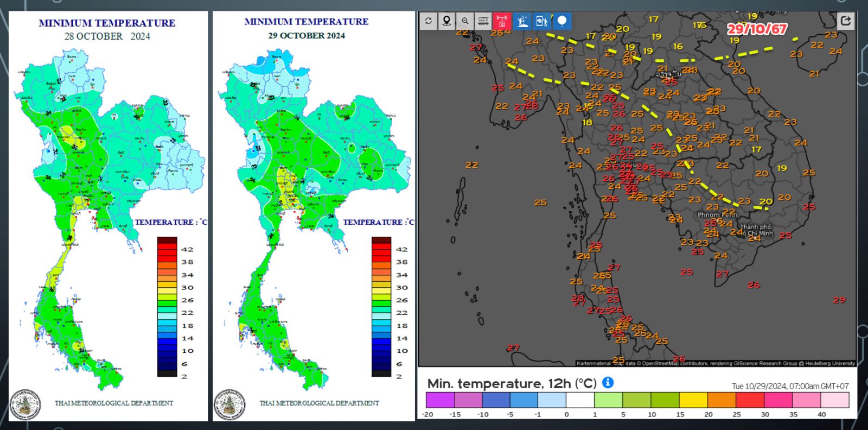
Task: Click the 29/10/67 date label on map
Action: pos(757,29)
